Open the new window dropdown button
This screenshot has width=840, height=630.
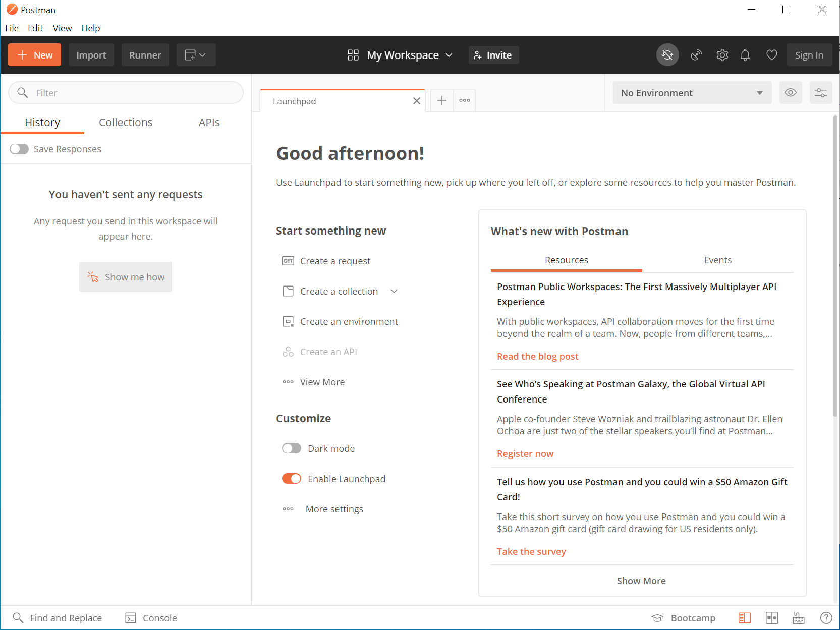click(196, 55)
